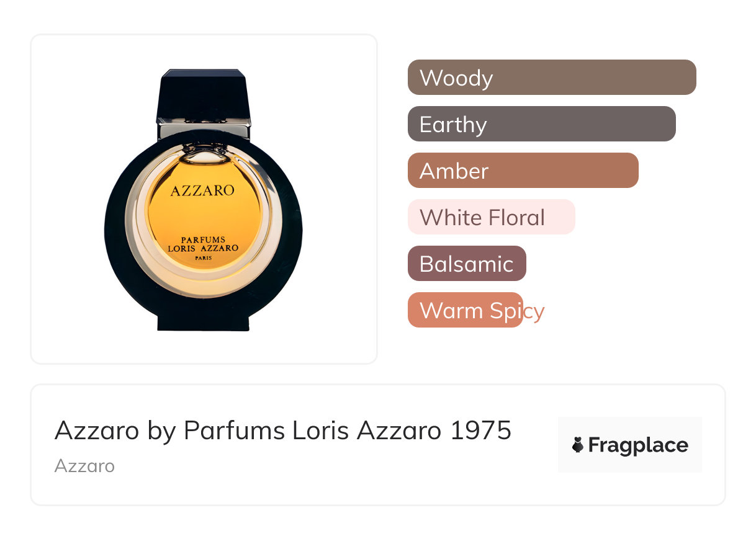The width and height of the screenshot is (756, 536).
Task: Click the Balsamic accord bar
Action: tap(467, 264)
